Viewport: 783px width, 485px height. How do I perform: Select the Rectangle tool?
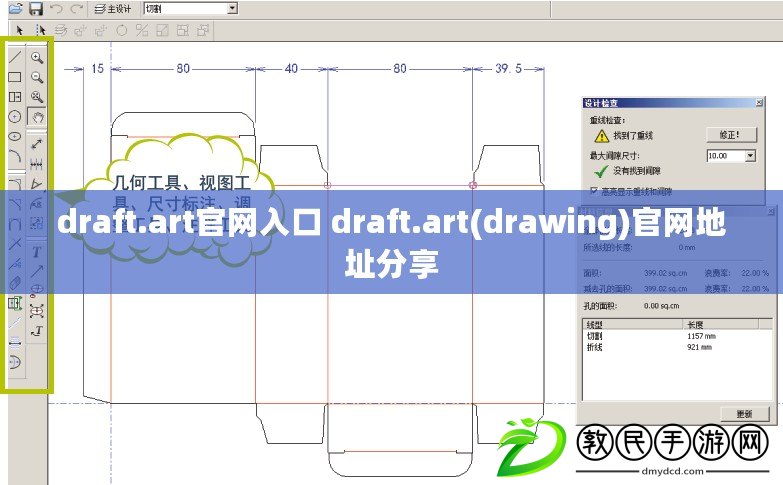(15, 77)
